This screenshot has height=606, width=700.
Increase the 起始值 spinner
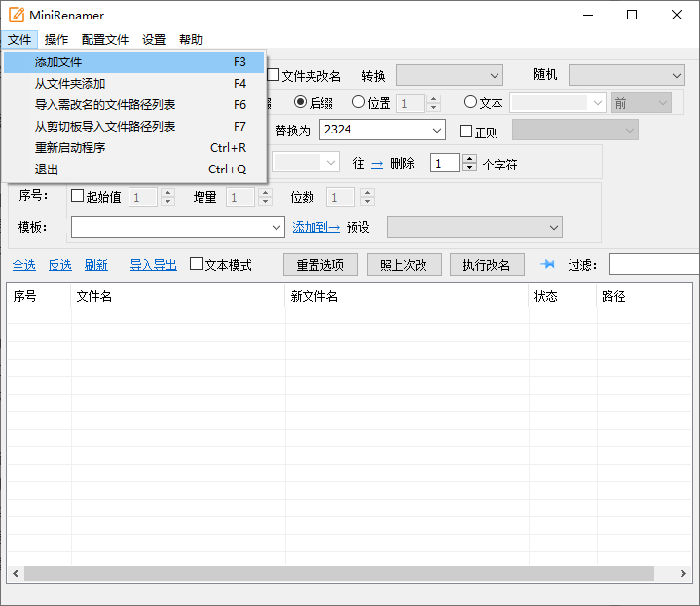(x=167, y=193)
